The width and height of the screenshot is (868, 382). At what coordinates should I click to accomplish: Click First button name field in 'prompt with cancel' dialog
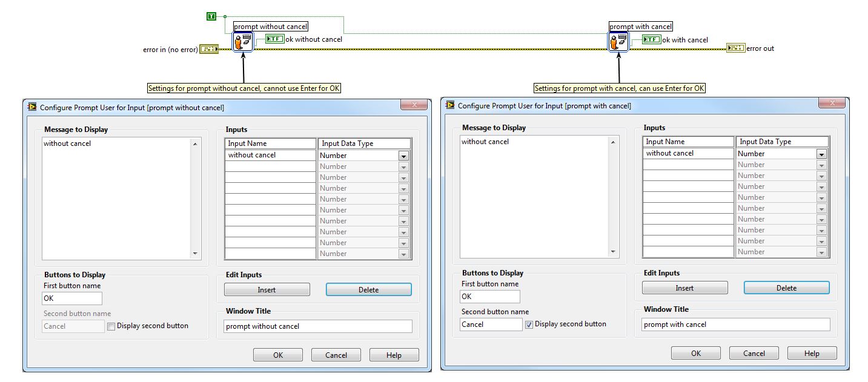490,297
